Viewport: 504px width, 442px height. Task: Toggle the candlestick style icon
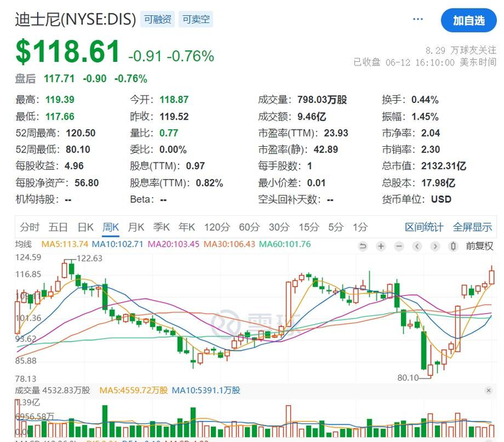(453, 246)
